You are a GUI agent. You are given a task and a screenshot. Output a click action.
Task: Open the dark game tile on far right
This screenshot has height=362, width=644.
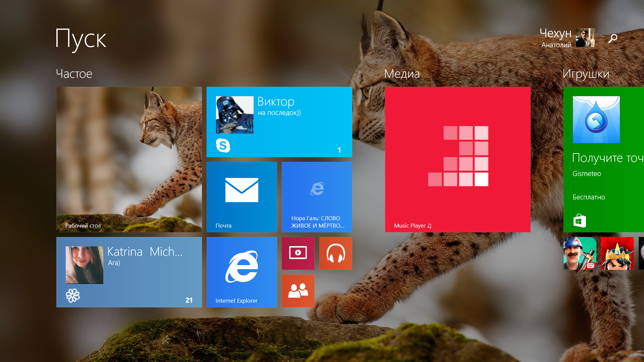click(641, 253)
